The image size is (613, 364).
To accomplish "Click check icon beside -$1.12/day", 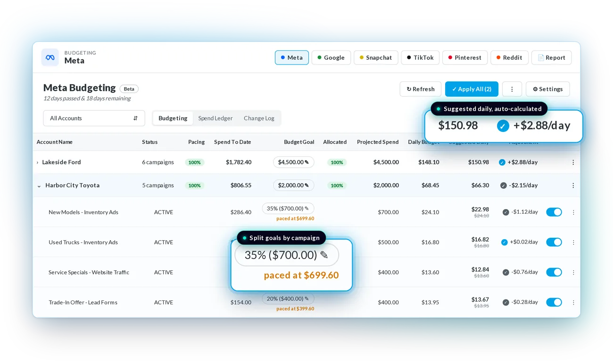I will (506, 212).
